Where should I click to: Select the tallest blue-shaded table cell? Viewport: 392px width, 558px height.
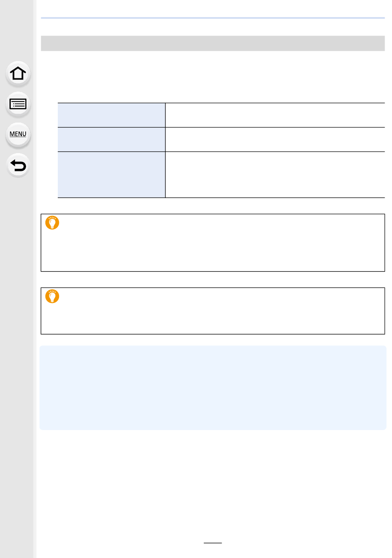(x=111, y=175)
